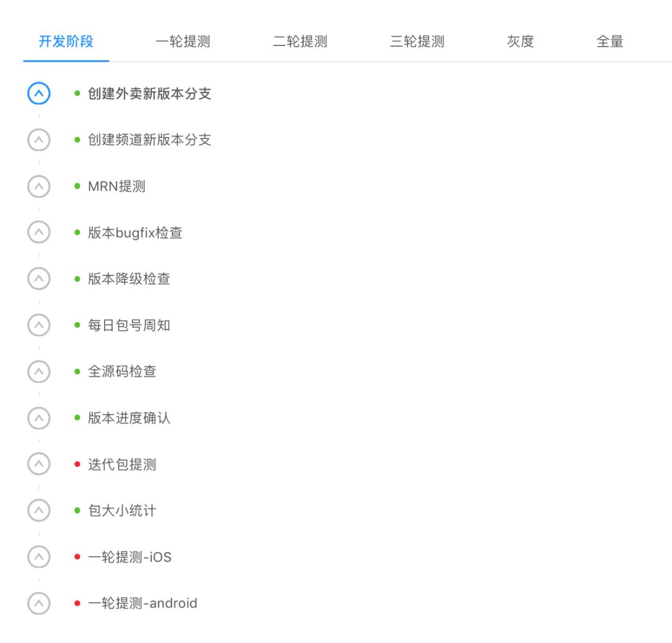This screenshot has width=672, height=643.
Task: Click the collapse icon for 版本进度确认
Action: (x=39, y=418)
